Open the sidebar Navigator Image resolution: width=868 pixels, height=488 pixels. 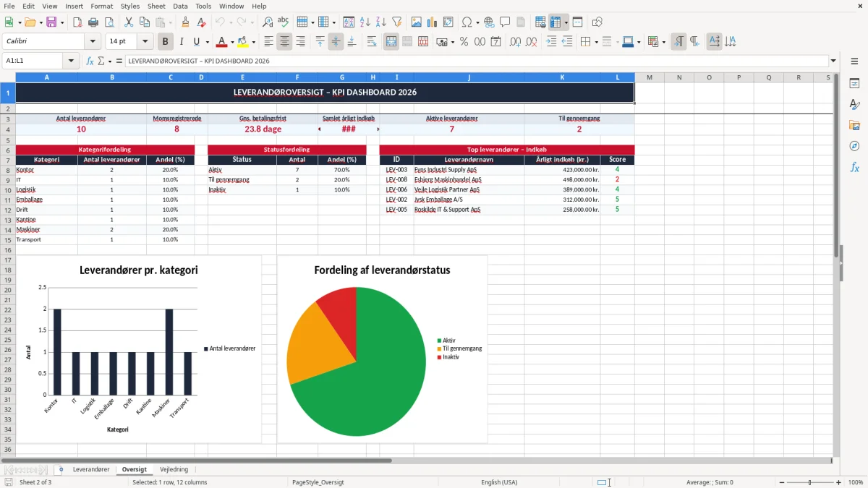click(854, 146)
